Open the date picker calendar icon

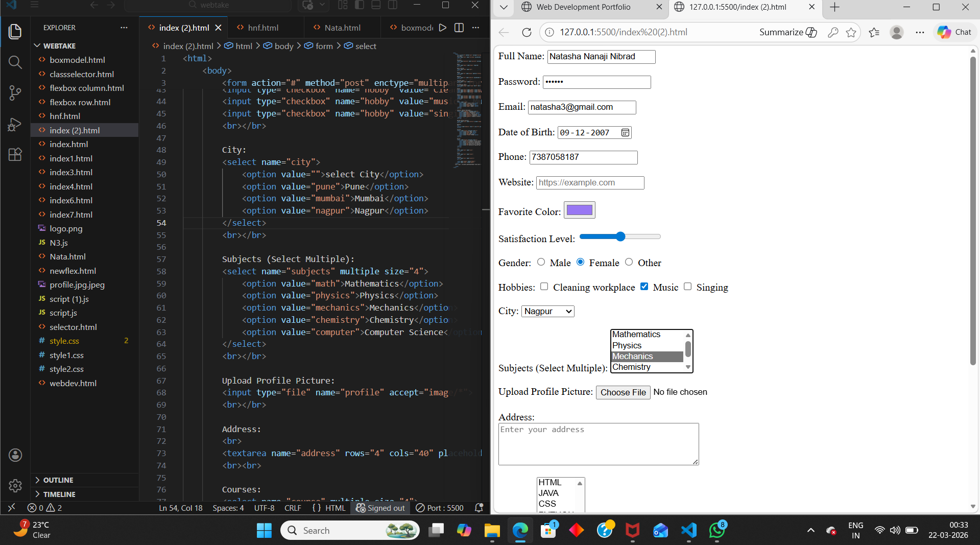coord(625,133)
